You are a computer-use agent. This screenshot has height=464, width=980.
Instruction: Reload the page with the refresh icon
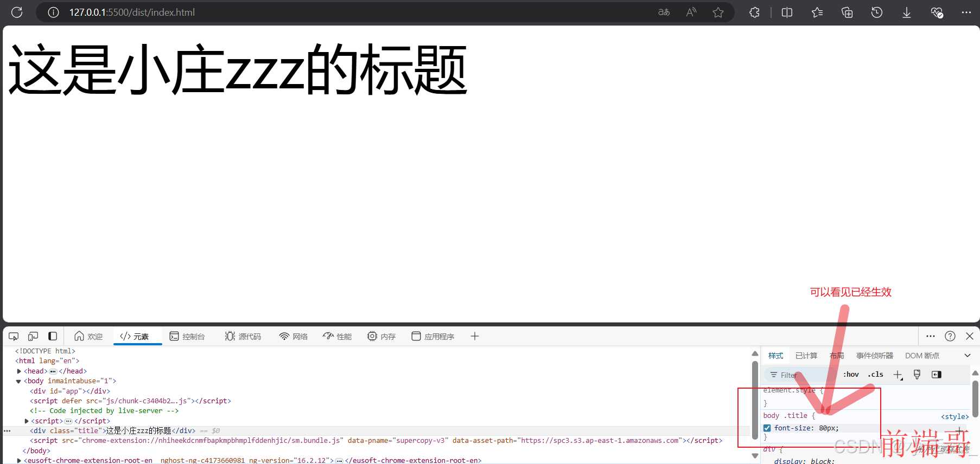coord(17,12)
